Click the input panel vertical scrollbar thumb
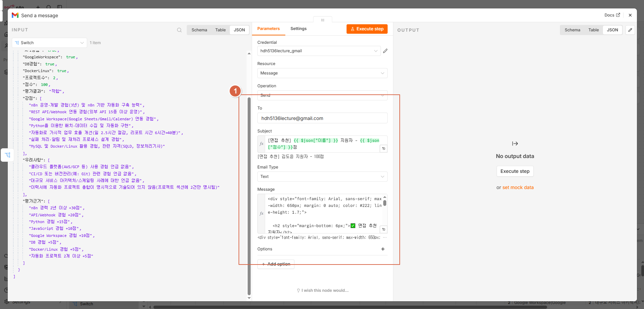 pyautogui.click(x=249, y=196)
